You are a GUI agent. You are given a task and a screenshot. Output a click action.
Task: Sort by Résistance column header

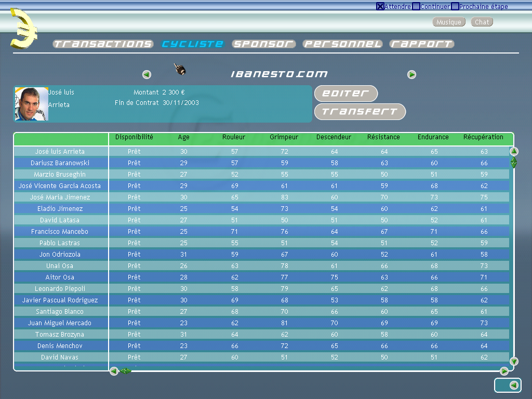point(384,137)
